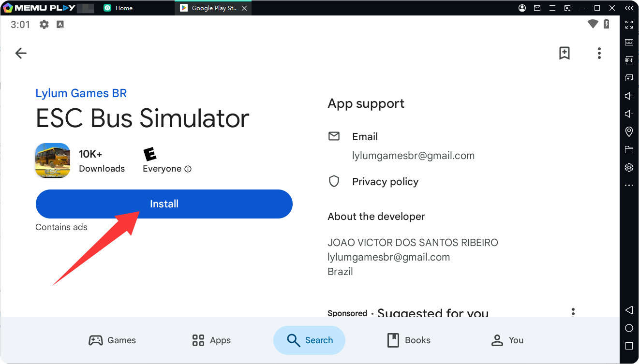Select support email lylumgamesbr@gmail.com

(x=413, y=156)
